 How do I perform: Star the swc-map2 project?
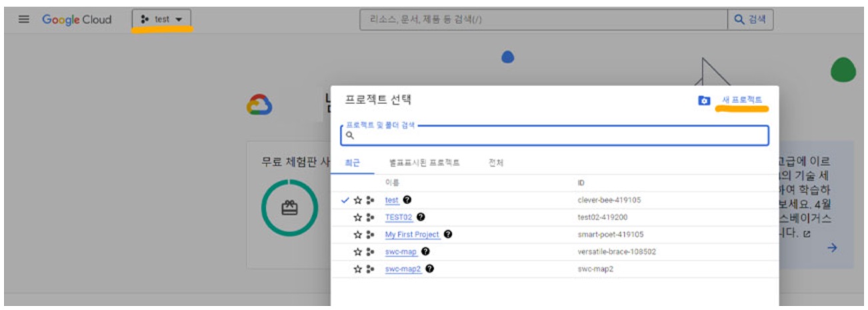coord(357,269)
